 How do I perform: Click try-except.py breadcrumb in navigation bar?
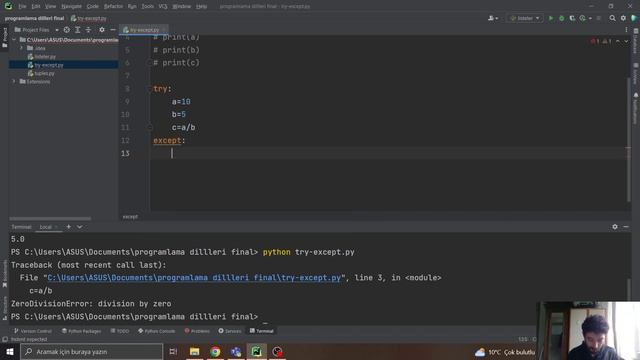coord(89,18)
